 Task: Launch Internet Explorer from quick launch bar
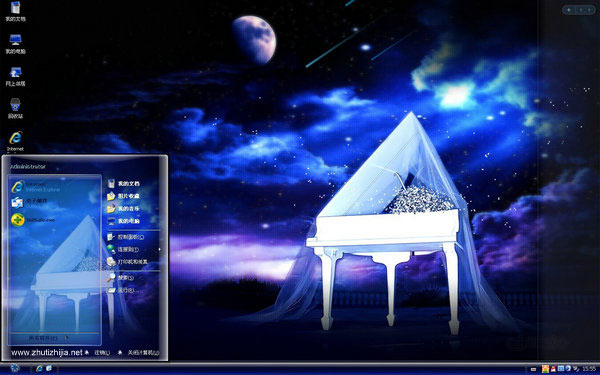click(x=39, y=368)
